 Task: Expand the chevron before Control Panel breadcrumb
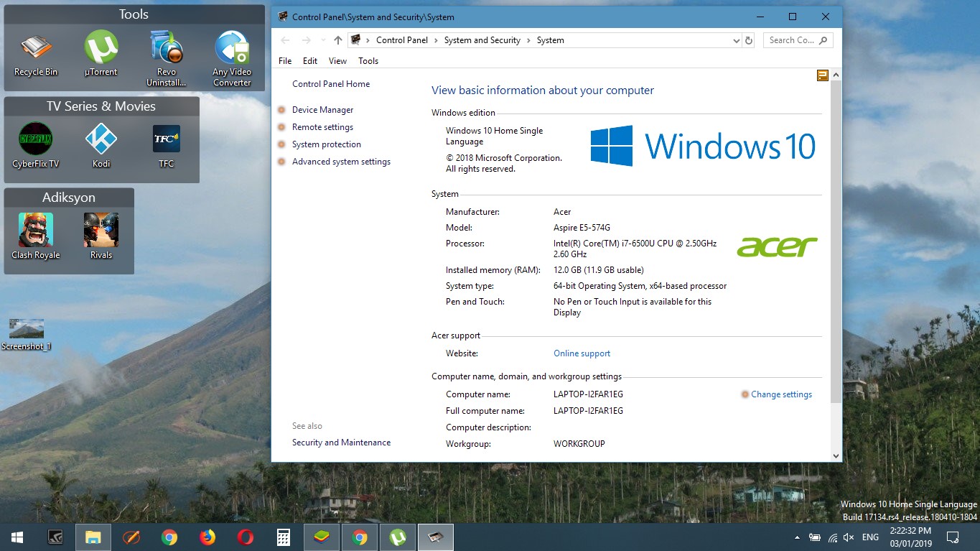tap(368, 40)
